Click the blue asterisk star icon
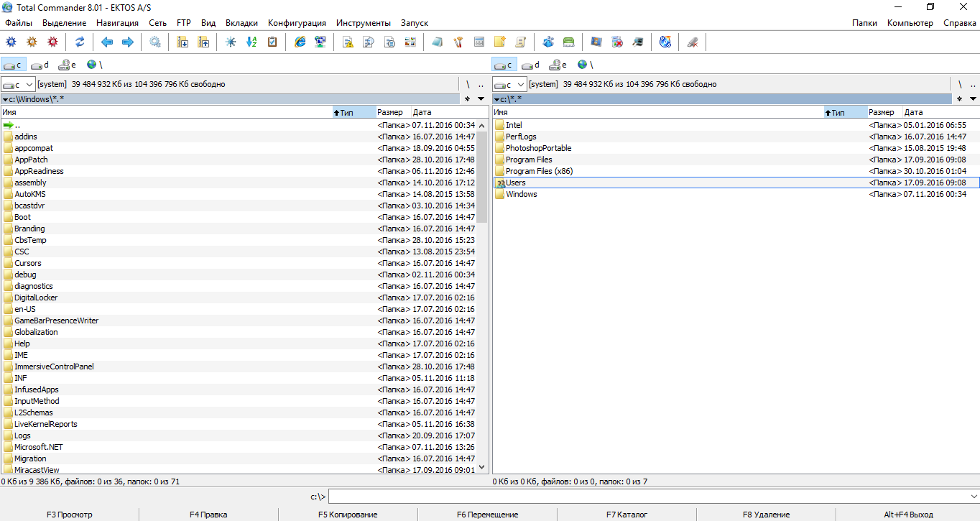This screenshot has height=521, width=980. [231, 42]
